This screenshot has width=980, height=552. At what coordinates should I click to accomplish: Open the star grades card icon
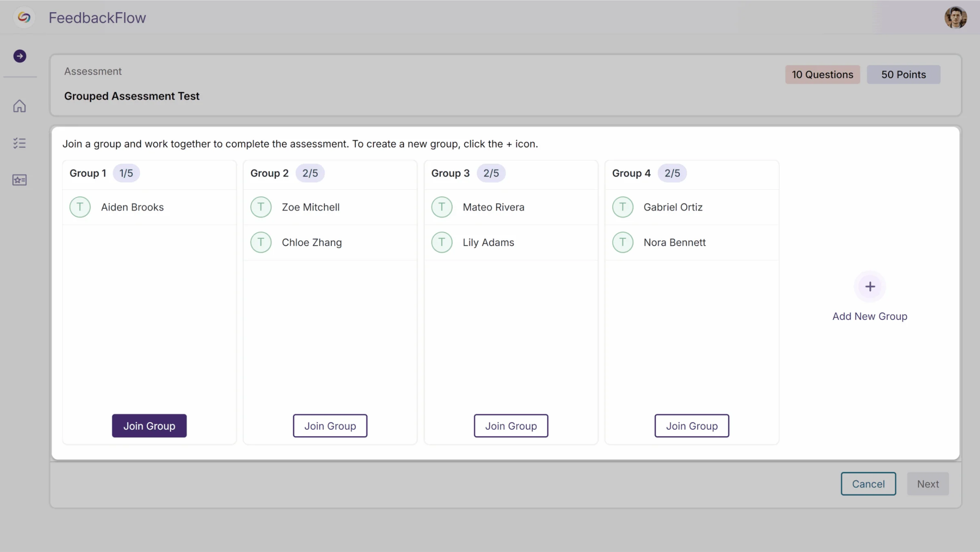[x=19, y=180]
